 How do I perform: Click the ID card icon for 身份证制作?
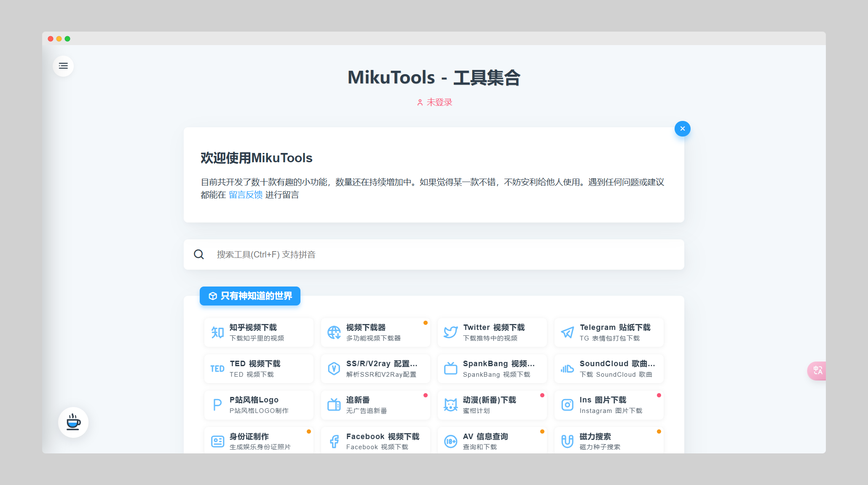pyautogui.click(x=217, y=441)
